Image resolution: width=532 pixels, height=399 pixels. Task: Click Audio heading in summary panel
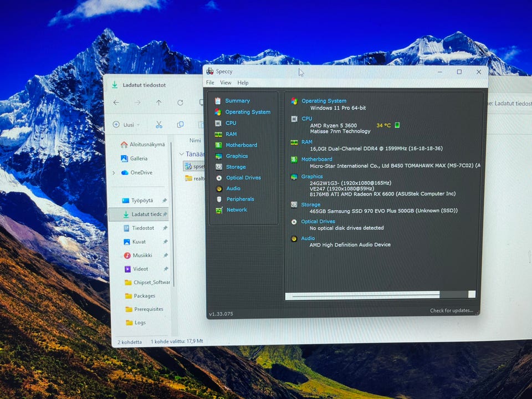pyautogui.click(x=308, y=238)
